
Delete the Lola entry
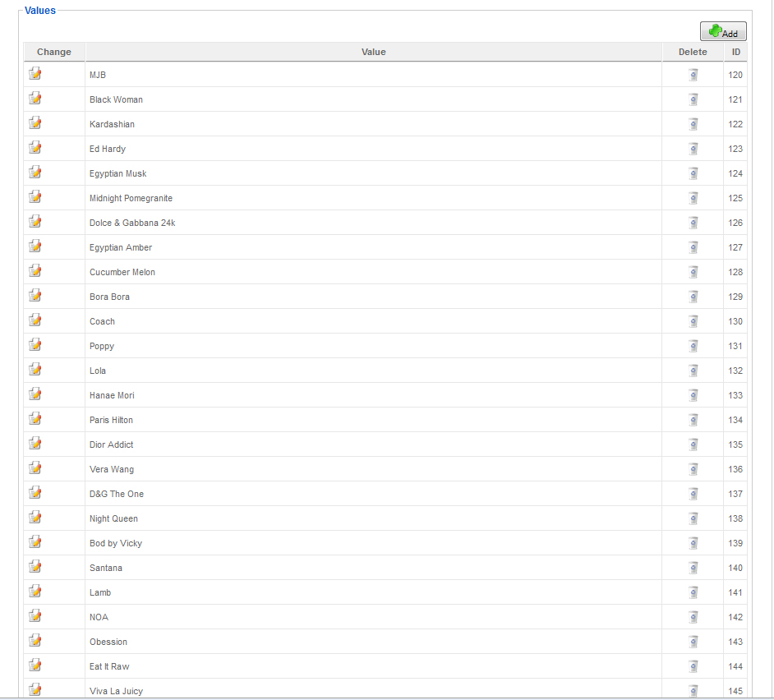coord(693,371)
